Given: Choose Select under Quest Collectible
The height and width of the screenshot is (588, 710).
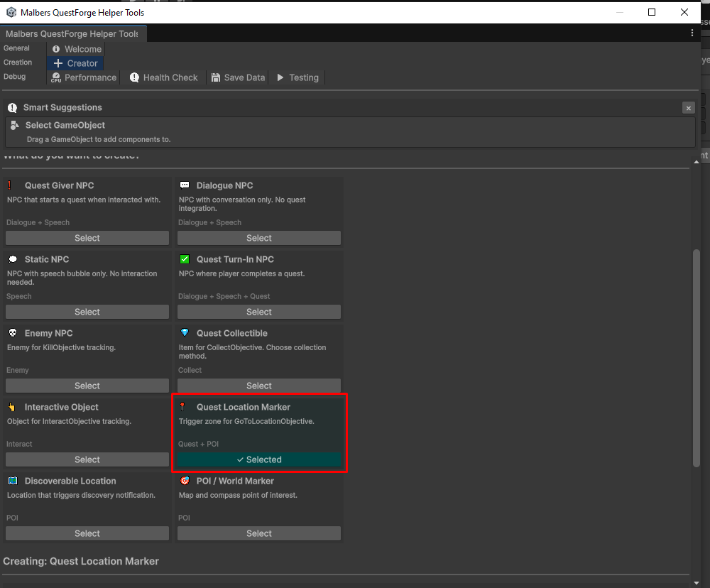Looking at the screenshot, I should [259, 386].
